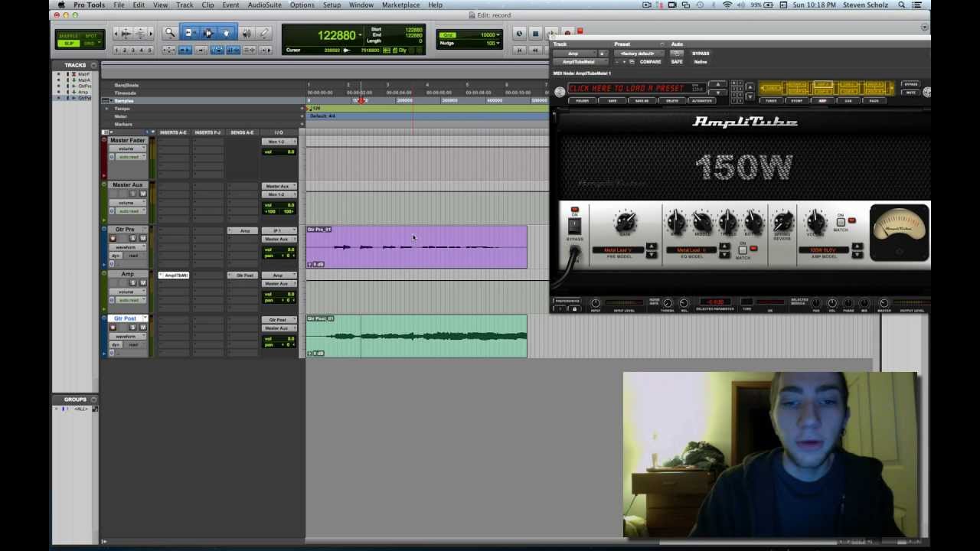Enable Shuffle edit mode
Image resolution: width=980 pixels, height=551 pixels.
68,36
